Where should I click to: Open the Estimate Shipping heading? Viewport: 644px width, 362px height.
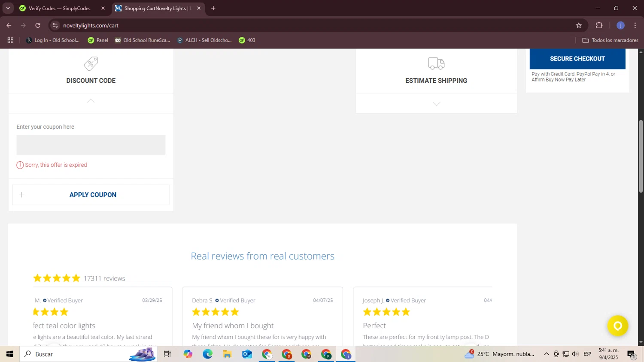point(436,81)
